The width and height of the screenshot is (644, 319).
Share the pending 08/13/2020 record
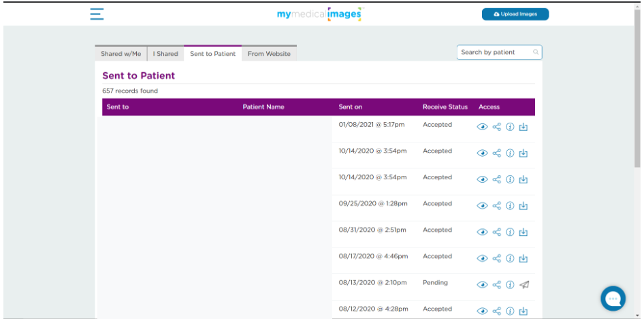click(496, 285)
